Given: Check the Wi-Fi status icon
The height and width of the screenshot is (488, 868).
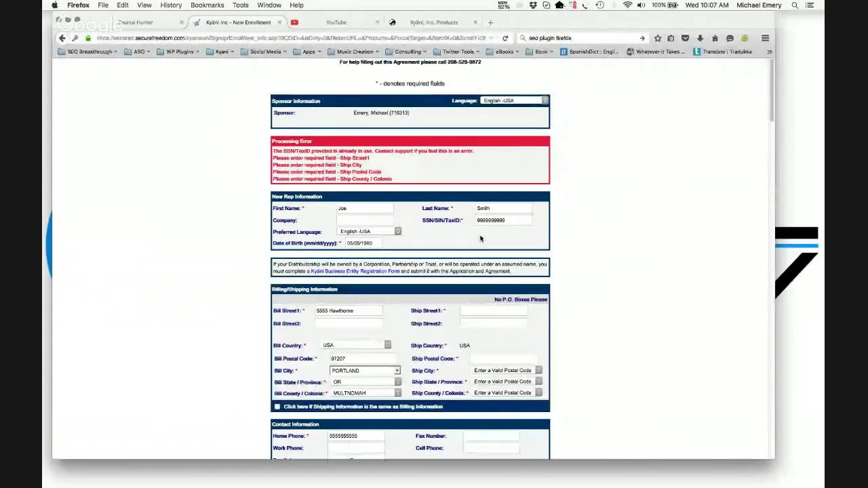Looking at the screenshot, I should coord(627,5).
